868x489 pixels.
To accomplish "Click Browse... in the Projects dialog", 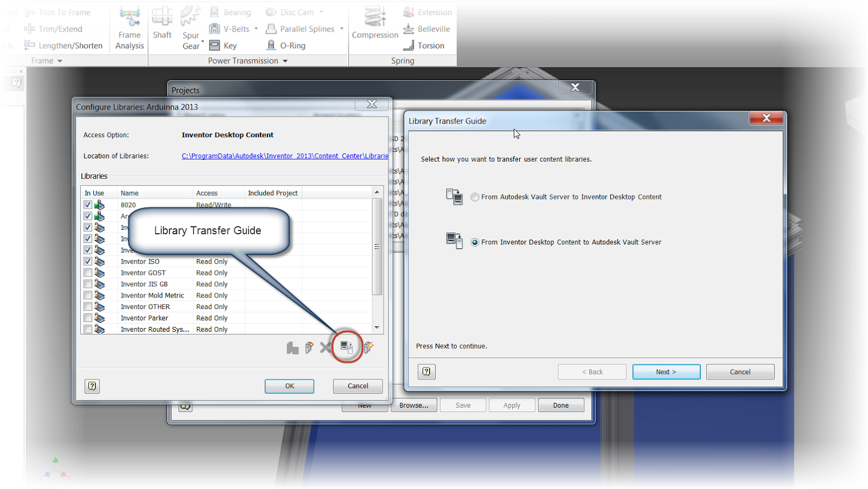I will 414,406.
